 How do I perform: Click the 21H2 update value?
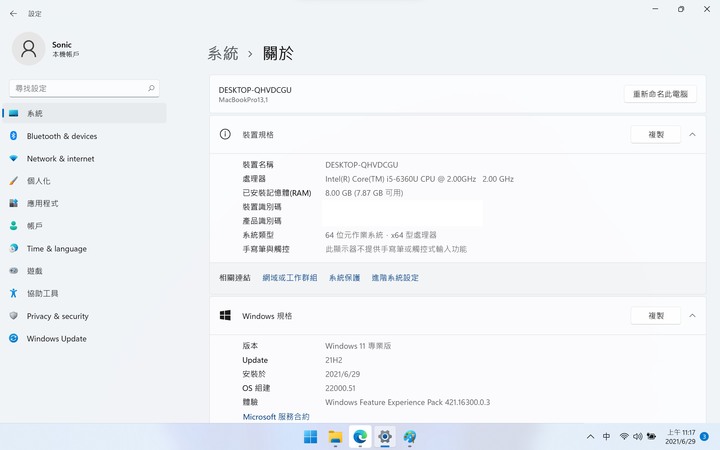click(x=334, y=360)
